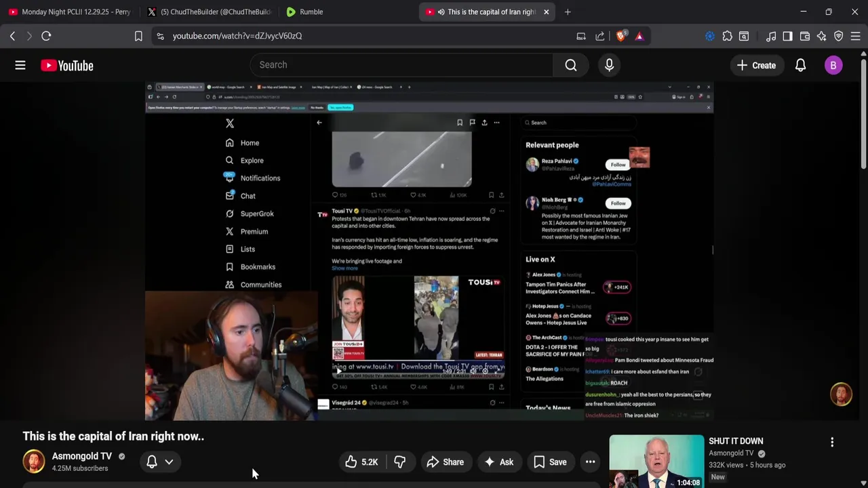Open Brave Rewards triangle icon

click(639, 36)
